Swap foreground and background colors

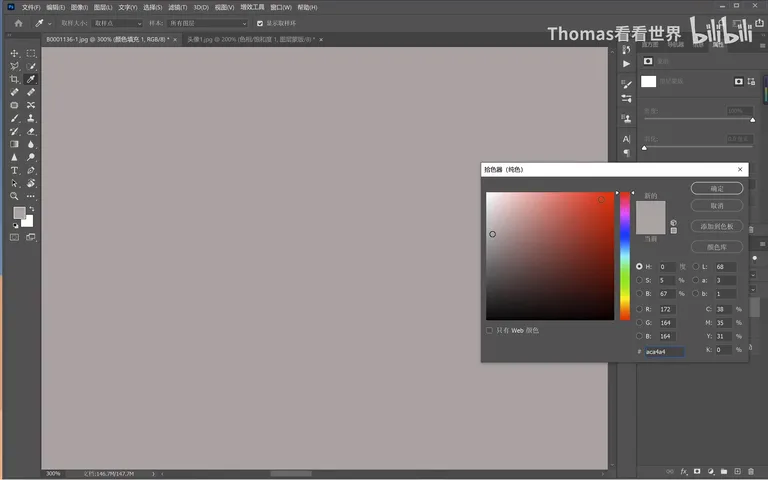pyautogui.click(x=32, y=209)
